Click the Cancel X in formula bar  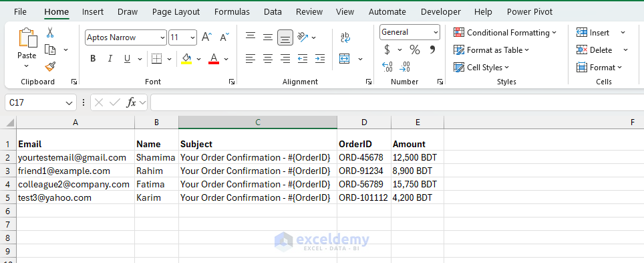pyautogui.click(x=99, y=102)
